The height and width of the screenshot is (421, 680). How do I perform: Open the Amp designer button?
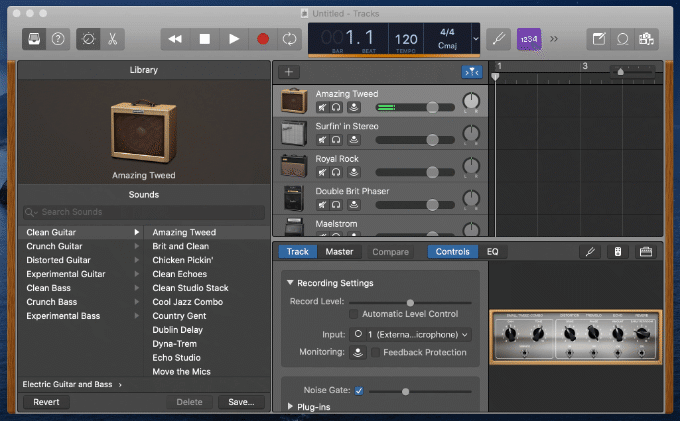[618, 252]
